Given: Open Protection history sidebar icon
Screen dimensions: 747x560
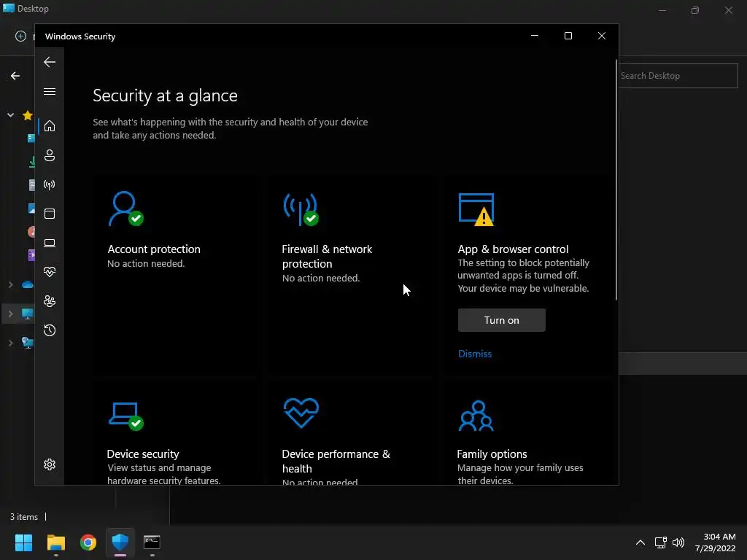Looking at the screenshot, I should point(50,330).
